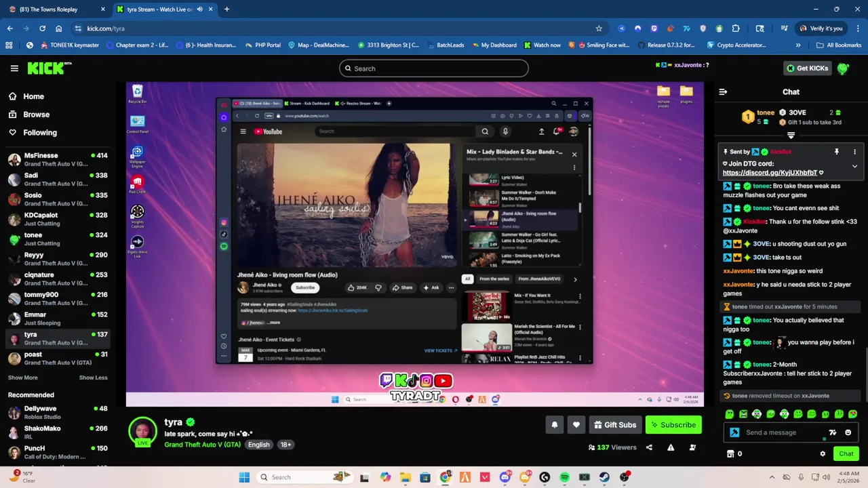
Task: Open Watch now bookmark
Action: coord(542,45)
